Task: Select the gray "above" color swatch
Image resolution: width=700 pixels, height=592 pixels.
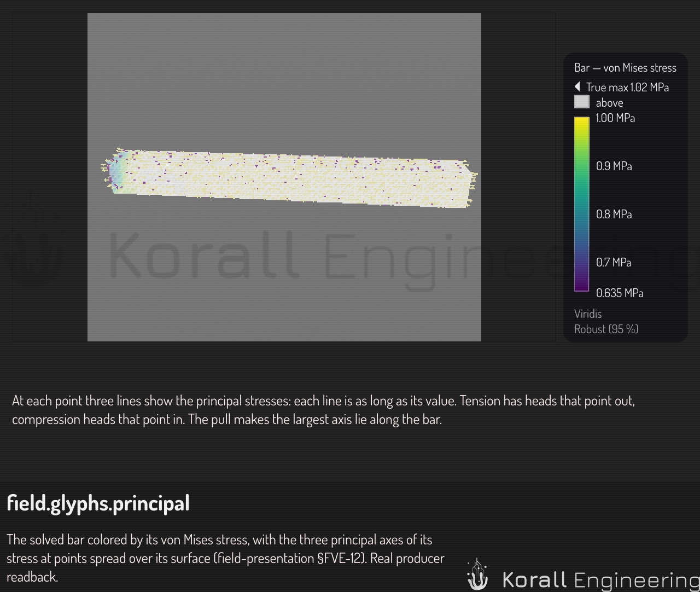Action: pyautogui.click(x=582, y=102)
